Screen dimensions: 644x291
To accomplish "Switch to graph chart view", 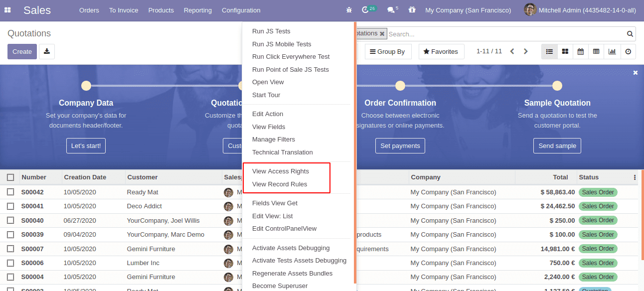I will tap(612, 51).
